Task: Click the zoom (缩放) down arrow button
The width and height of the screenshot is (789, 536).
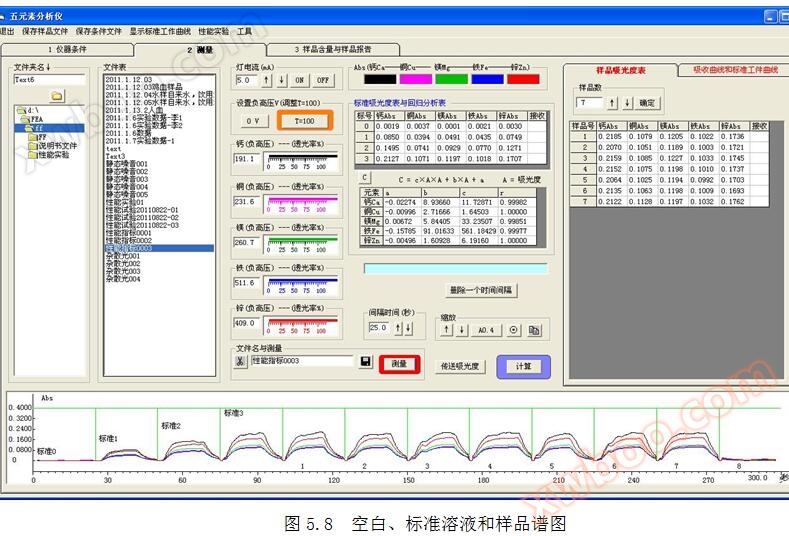Action: (x=462, y=330)
